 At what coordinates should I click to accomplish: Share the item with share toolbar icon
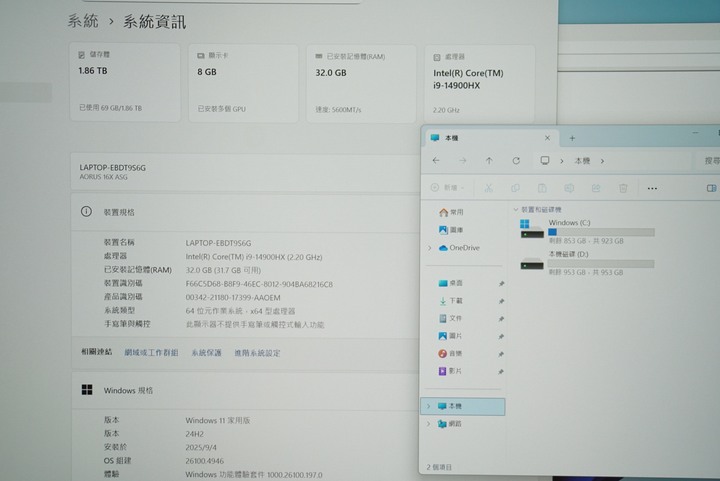(x=596, y=188)
